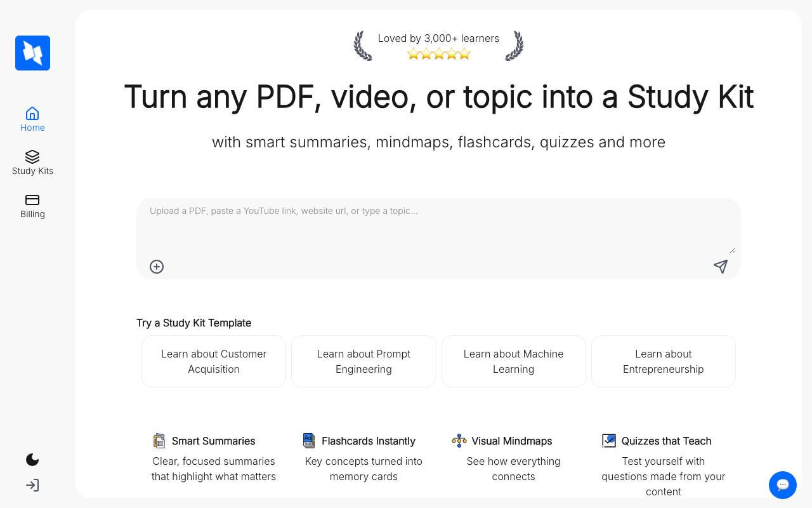Click the Smart Summaries clipboard icon
The width and height of the screenshot is (812, 508).
[x=159, y=441]
